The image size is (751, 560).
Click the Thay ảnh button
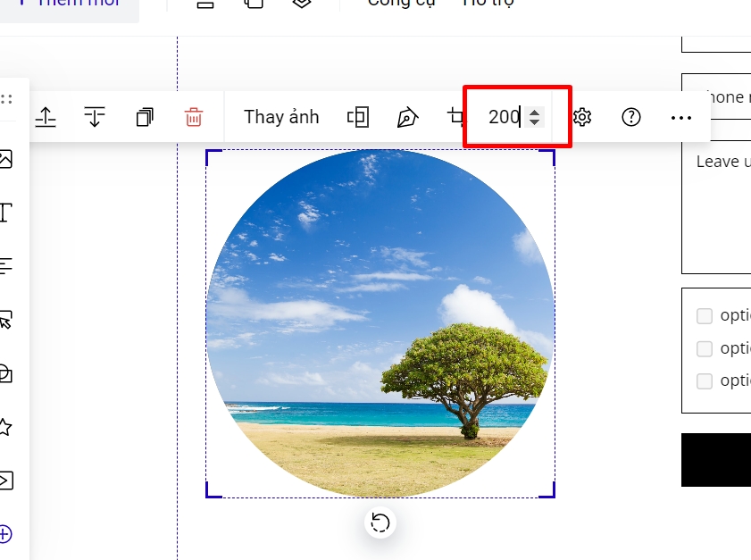tap(281, 117)
